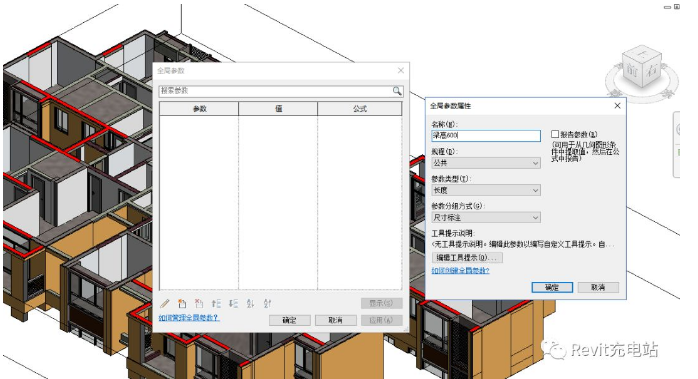Click the move parameter up icon
The image size is (698, 379).
point(216,304)
